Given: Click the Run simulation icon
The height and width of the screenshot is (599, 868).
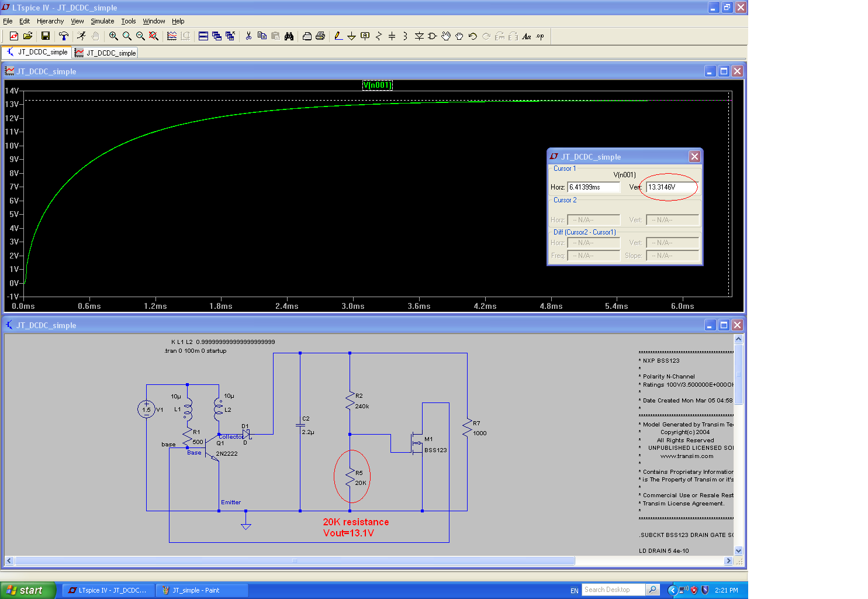Looking at the screenshot, I should tap(81, 36).
